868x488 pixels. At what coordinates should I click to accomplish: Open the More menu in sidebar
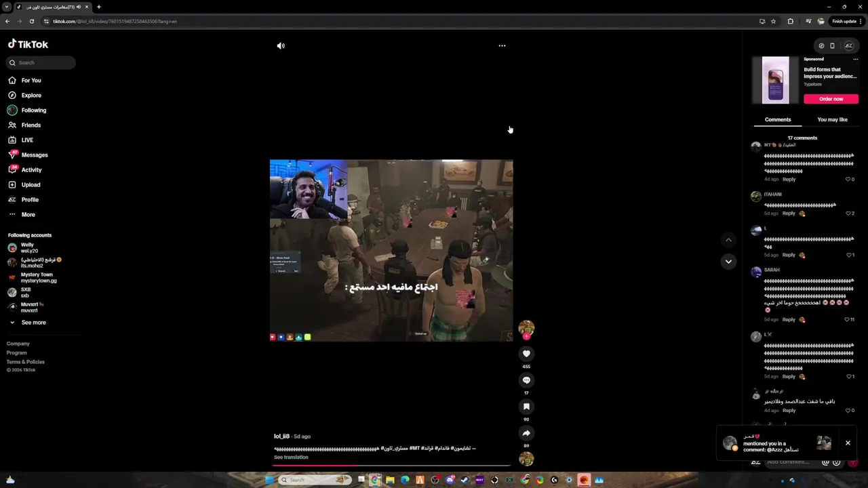click(x=28, y=215)
